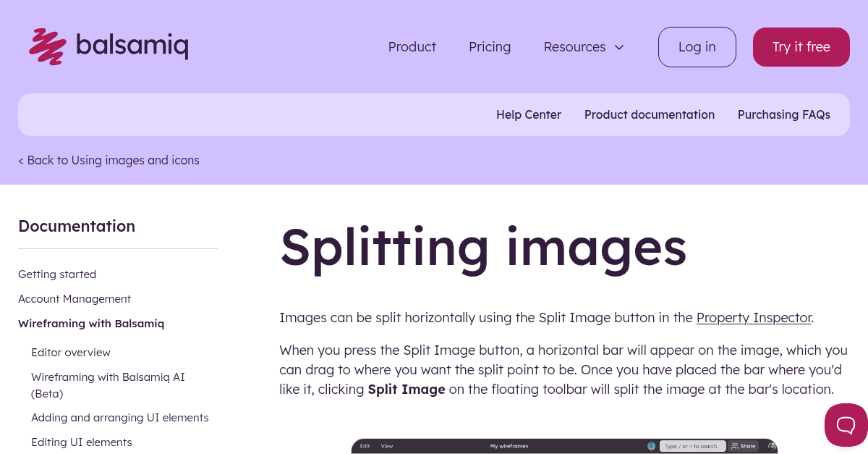Click the search field in the editor screenshot
Image resolution: width=868 pixels, height=454 pixels.
(x=692, y=446)
